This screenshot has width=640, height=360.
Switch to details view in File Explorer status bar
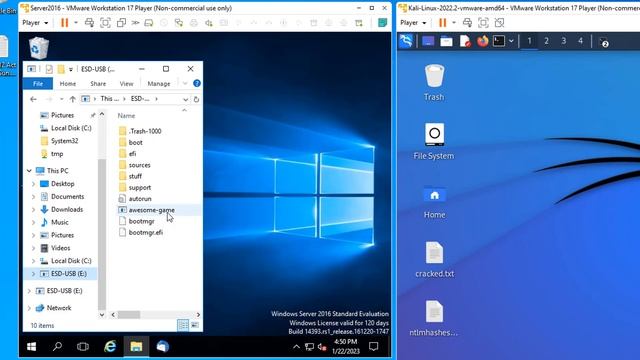[183, 325]
